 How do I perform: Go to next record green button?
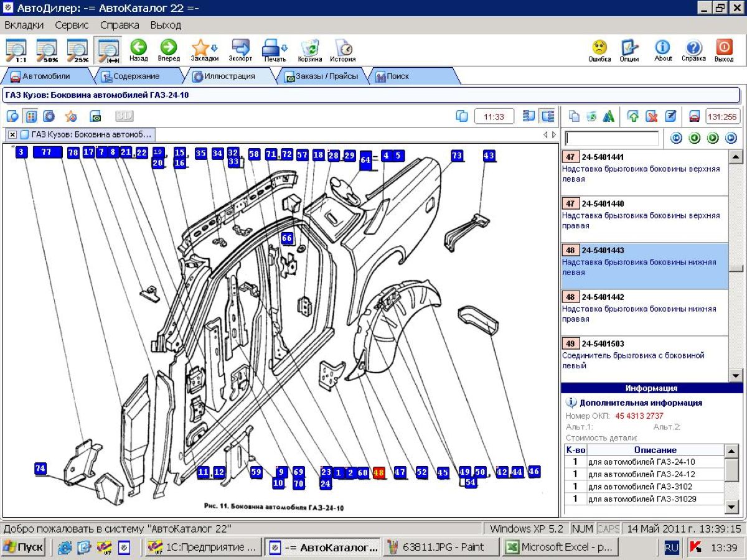point(713,138)
